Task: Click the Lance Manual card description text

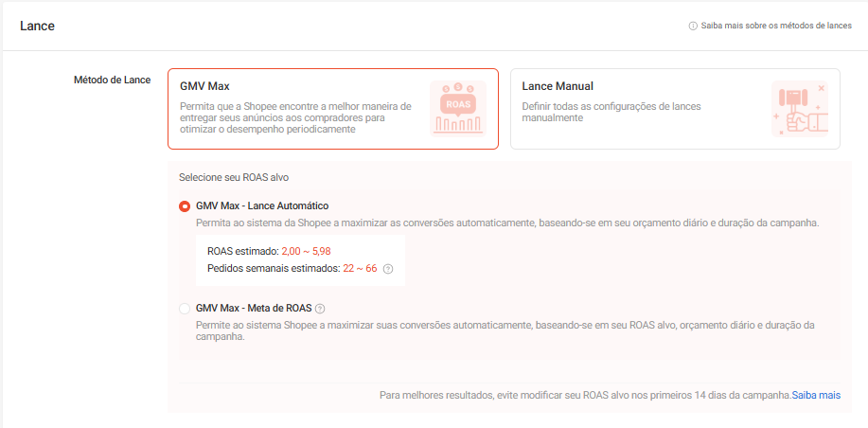Action: click(x=611, y=112)
